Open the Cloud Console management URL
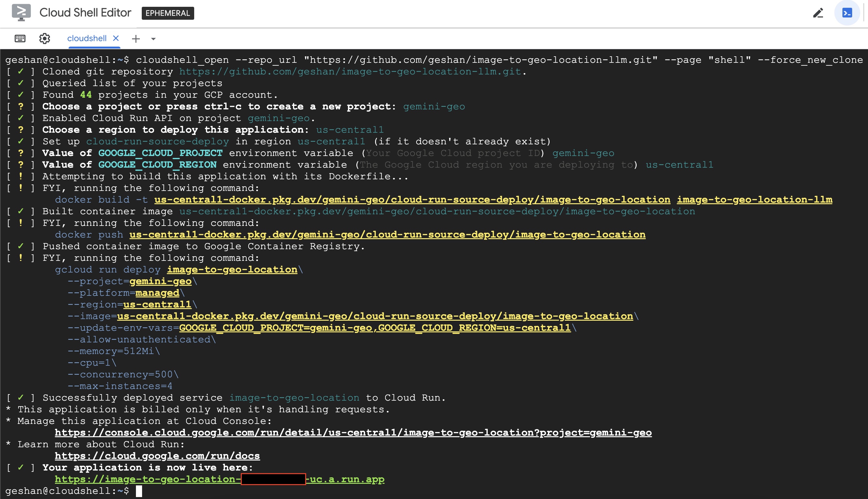 pos(353,432)
